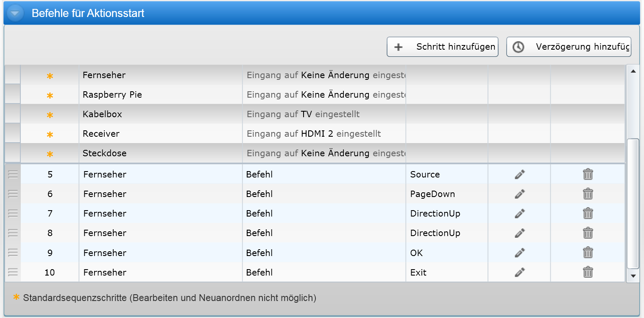The width and height of the screenshot is (644, 318).
Task: Edit the PageDown command step
Action: coord(519,194)
